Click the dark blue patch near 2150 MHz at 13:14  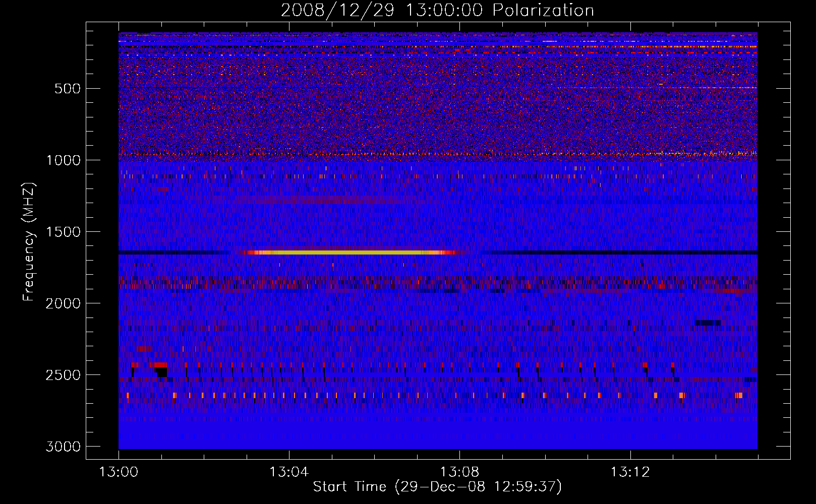click(x=708, y=323)
